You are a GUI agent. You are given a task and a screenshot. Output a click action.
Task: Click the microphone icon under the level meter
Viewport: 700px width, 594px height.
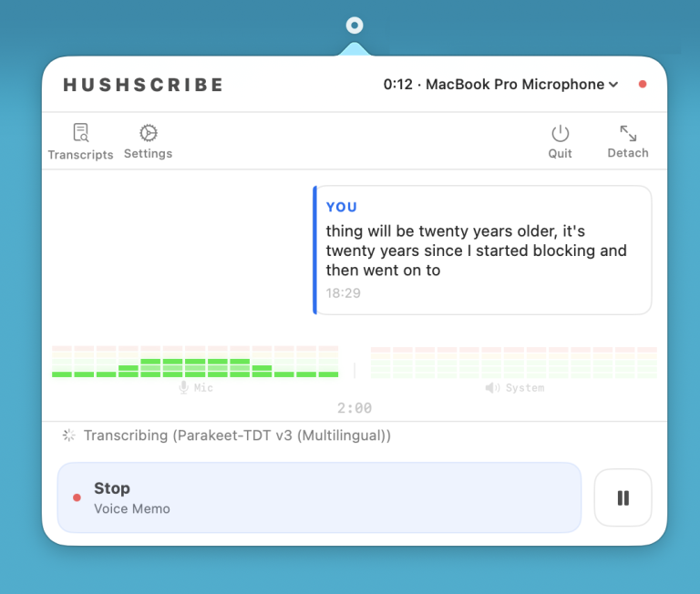tap(183, 387)
